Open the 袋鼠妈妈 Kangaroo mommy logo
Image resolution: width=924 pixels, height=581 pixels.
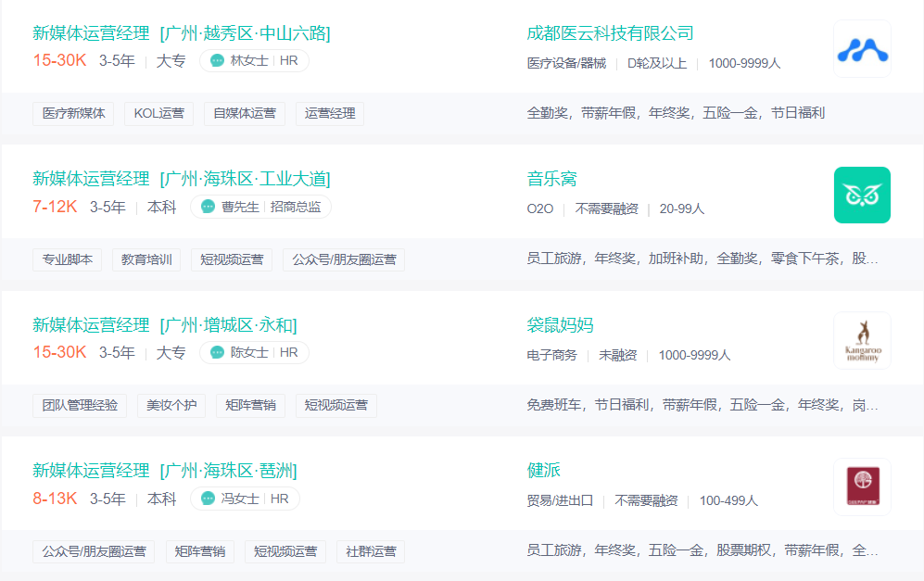(862, 341)
